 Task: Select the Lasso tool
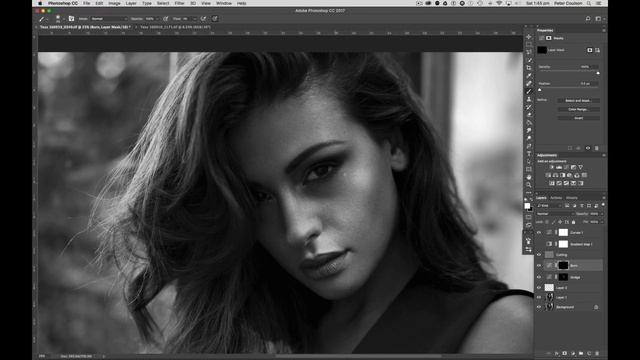tap(529, 52)
